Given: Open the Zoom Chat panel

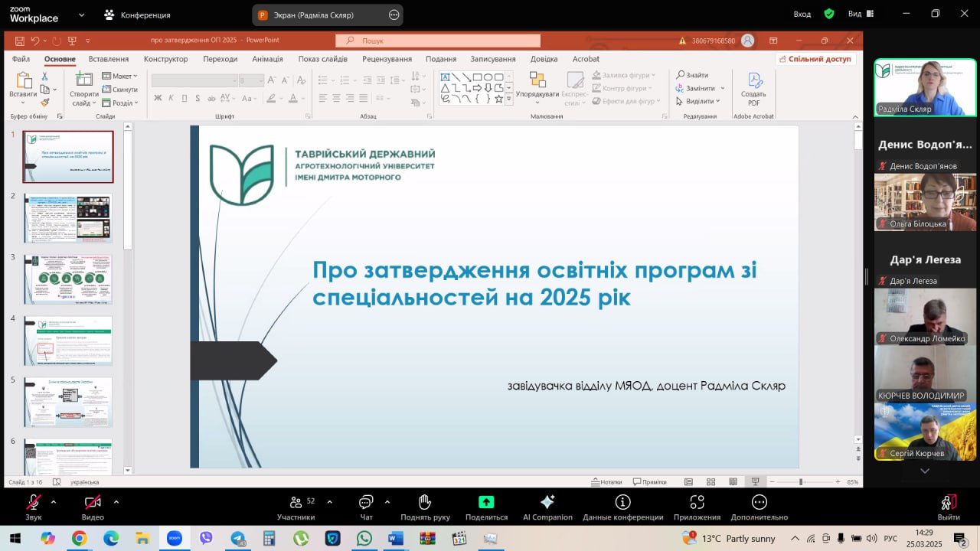Looking at the screenshot, I should pyautogui.click(x=366, y=502).
